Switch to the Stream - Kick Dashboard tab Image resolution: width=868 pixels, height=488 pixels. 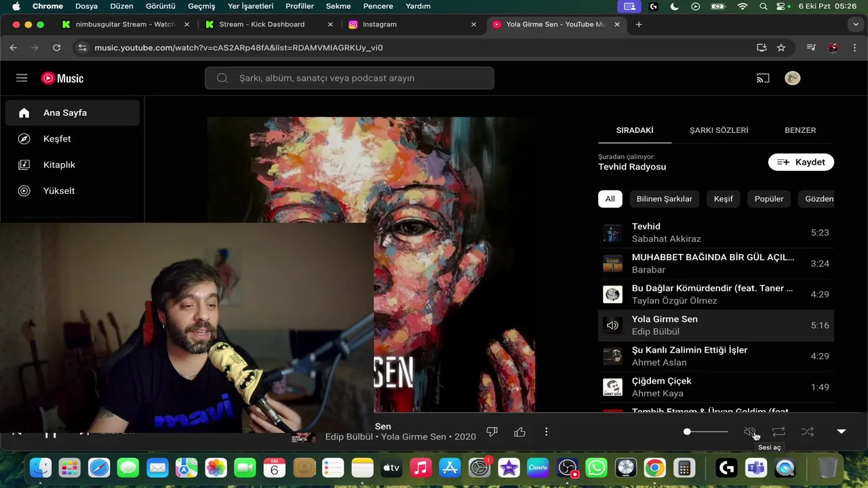[269, 24]
